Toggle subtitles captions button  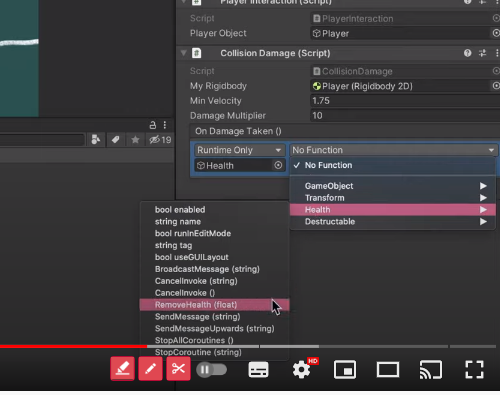click(258, 370)
